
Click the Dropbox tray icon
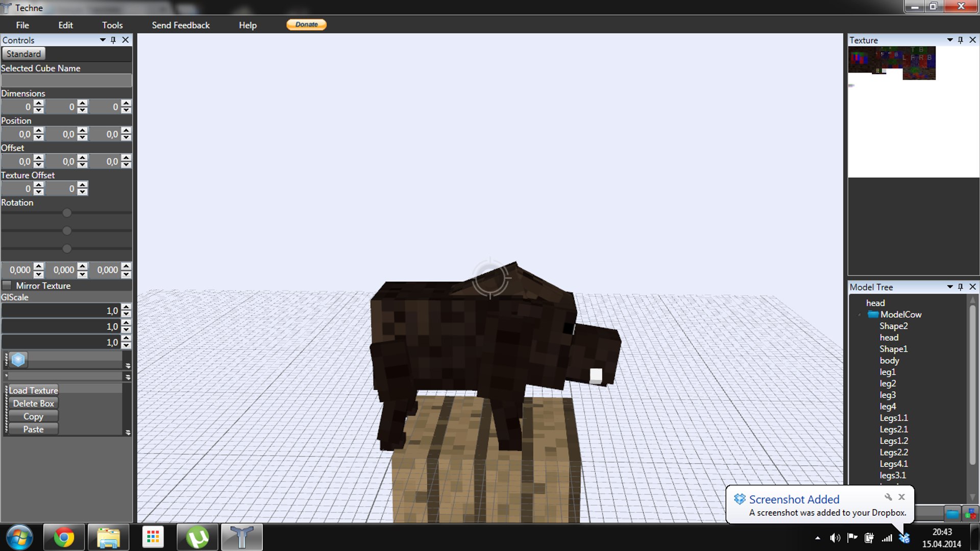904,538
